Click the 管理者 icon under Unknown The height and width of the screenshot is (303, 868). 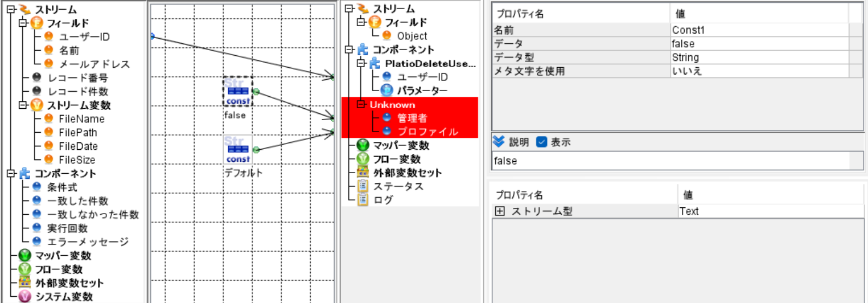pos(387,118)
